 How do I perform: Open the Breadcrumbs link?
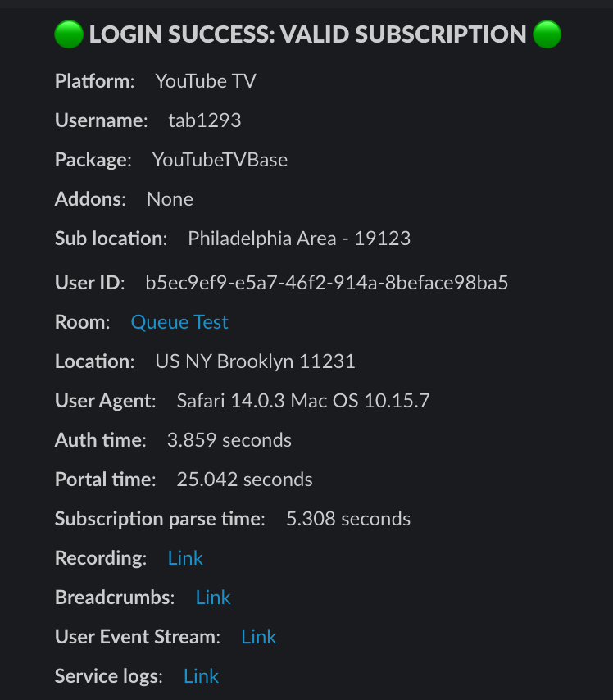click(x=213, y=598)
